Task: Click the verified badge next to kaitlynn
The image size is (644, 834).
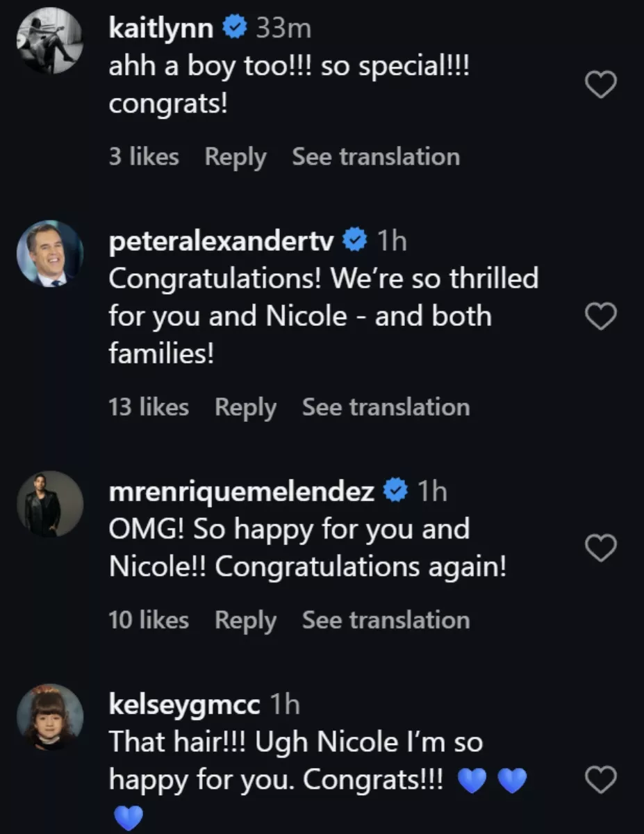Action: [x=234, y=28]
